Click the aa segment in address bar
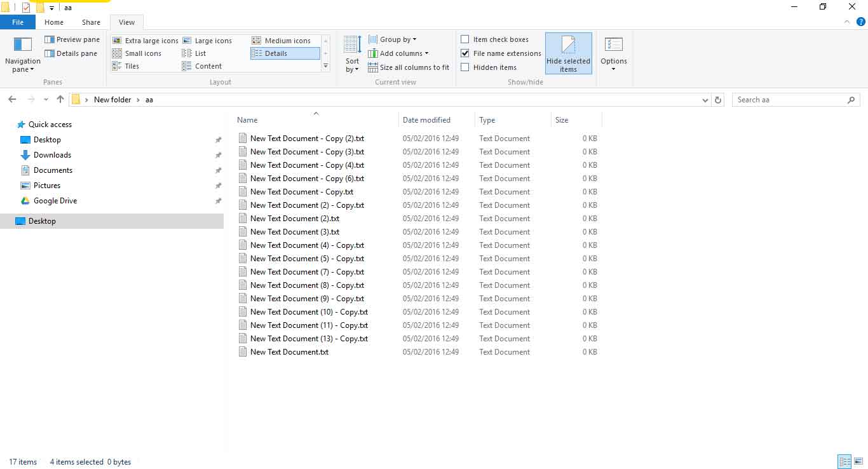This screenshot has height=469, width=868. coord(149,100)
